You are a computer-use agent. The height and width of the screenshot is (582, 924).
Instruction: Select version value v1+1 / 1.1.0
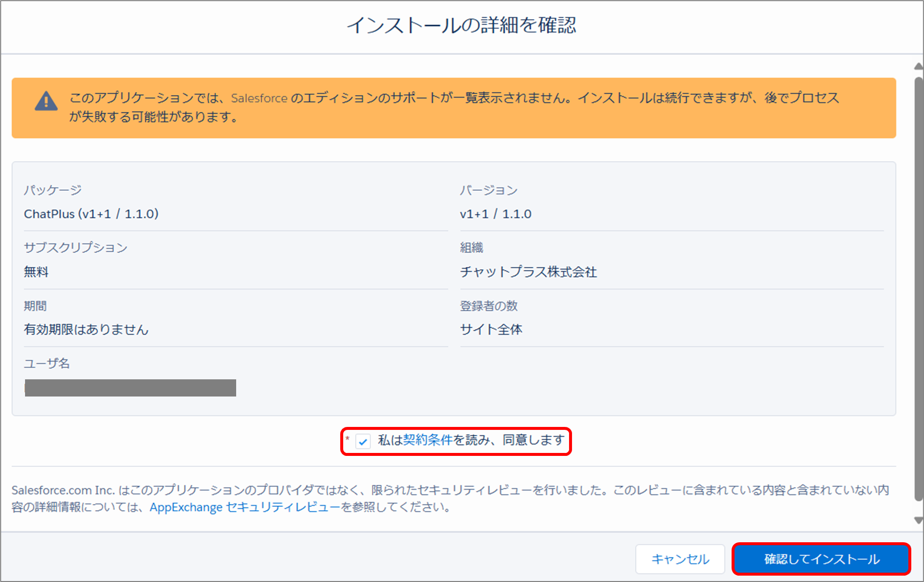(495, 214)
